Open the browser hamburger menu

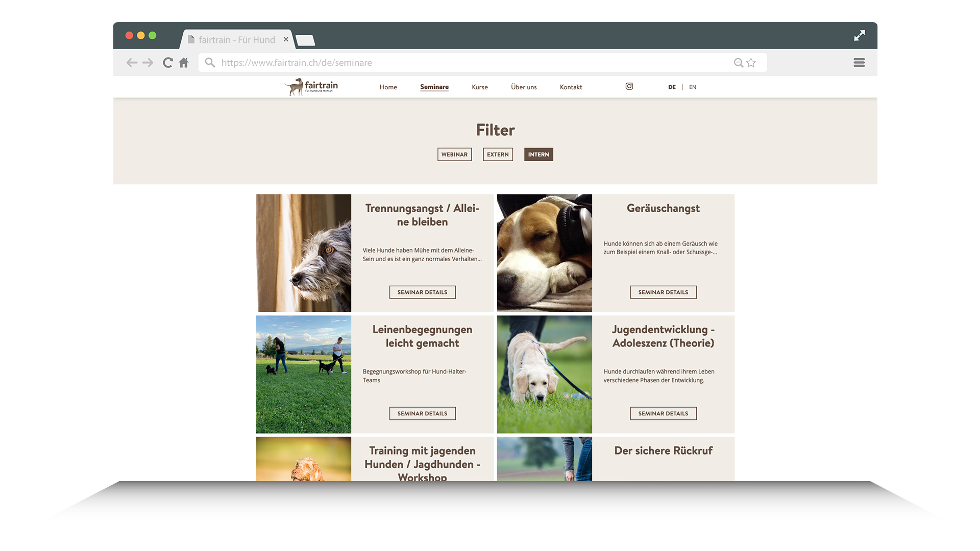(x=859, y=63)
